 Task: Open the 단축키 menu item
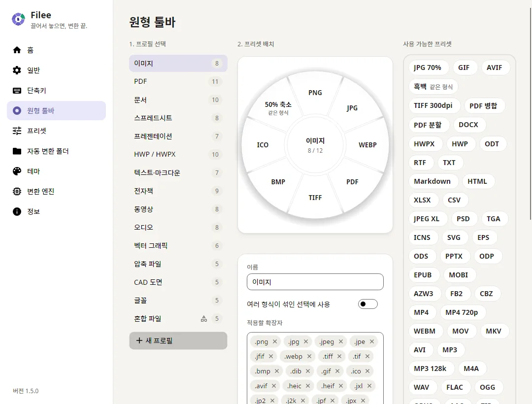[56, 91]
